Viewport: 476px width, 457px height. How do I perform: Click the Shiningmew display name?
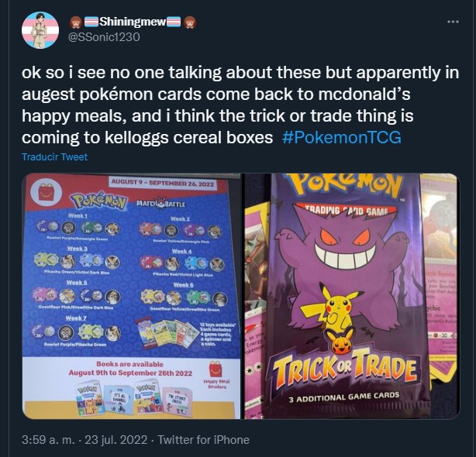(x=133, y=22)
